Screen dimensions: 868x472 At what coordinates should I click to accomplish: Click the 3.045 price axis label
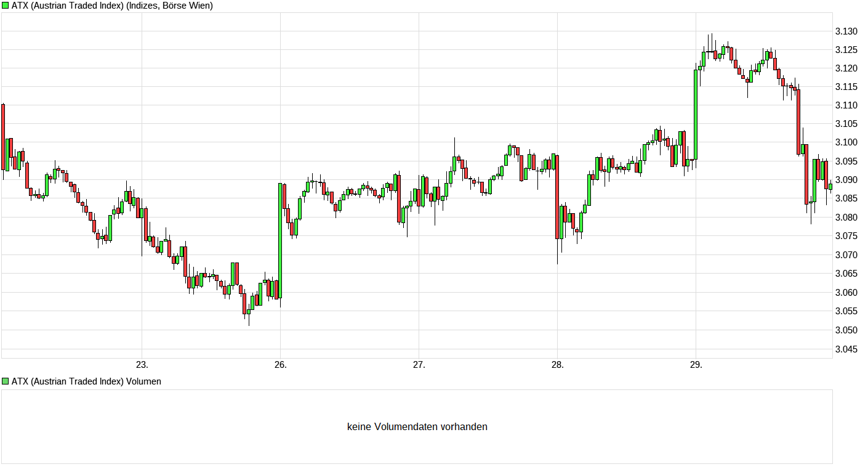click(846, 349)
